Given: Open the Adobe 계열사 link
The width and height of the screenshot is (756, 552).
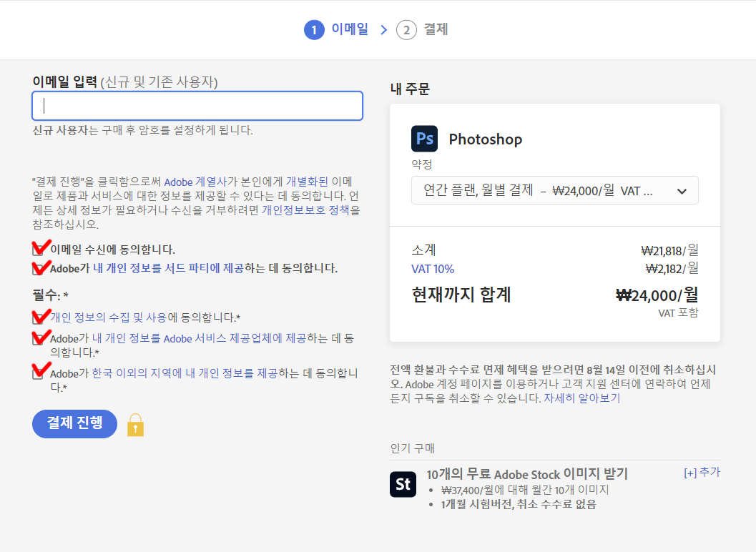Looking at the screenshot, I should tap(195, 182).
